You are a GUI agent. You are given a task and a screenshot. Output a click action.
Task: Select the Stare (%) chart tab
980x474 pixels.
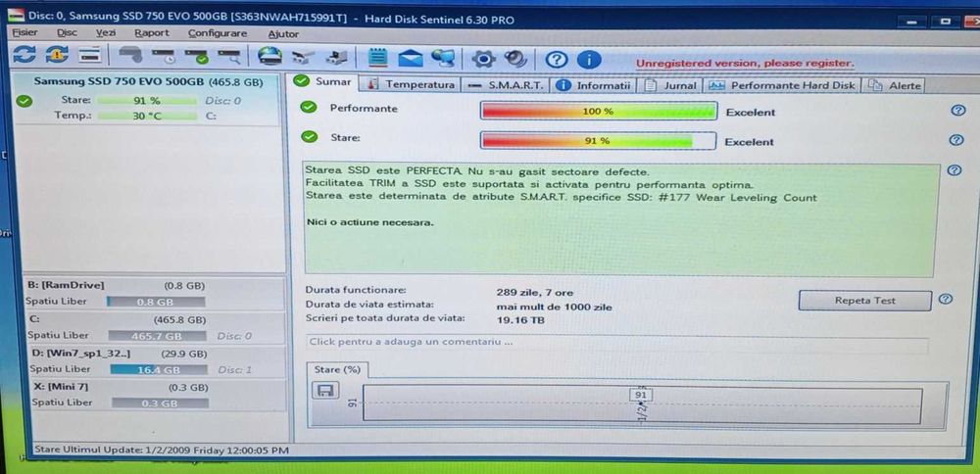[337, 370]
